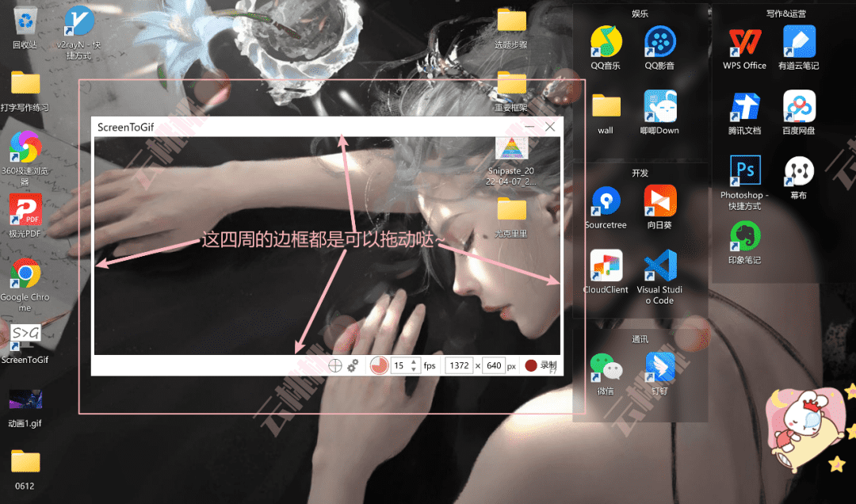Open the 重要框架 folder
Viewport: 856px width, 504px height.
(x=511, y=83)
